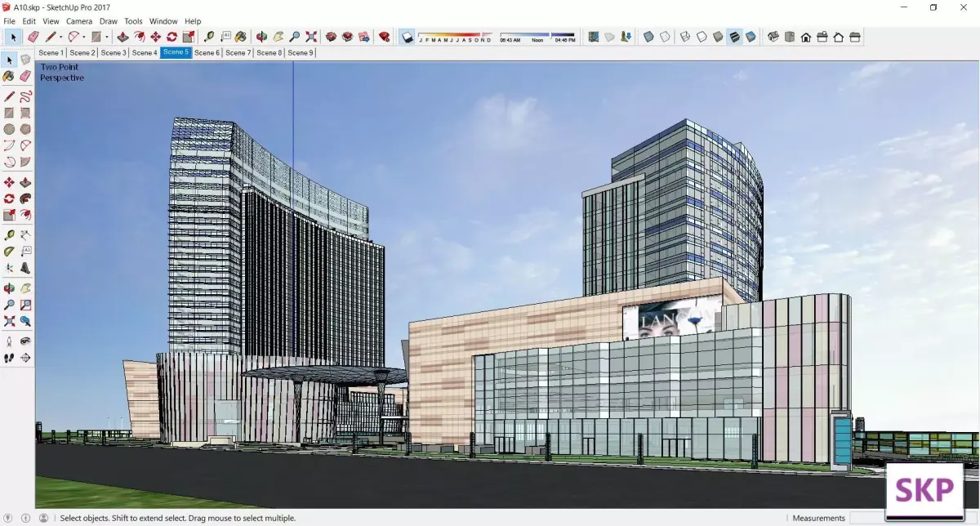This screenshot has width=980, height=526.
Task: Choose the Section Plane tool
Action: coord(25,358)
